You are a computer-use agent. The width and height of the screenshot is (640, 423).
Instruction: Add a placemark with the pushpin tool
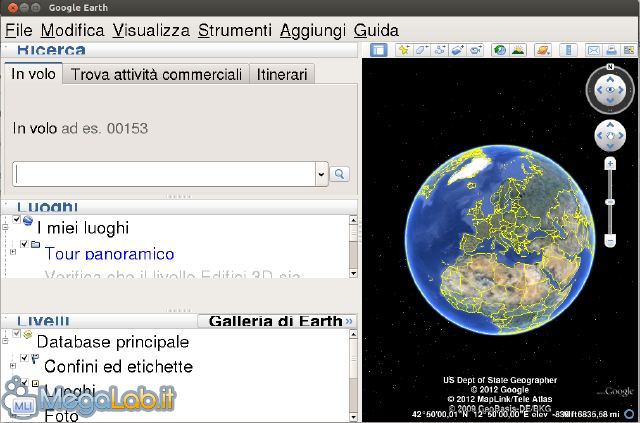click(404, 50)
